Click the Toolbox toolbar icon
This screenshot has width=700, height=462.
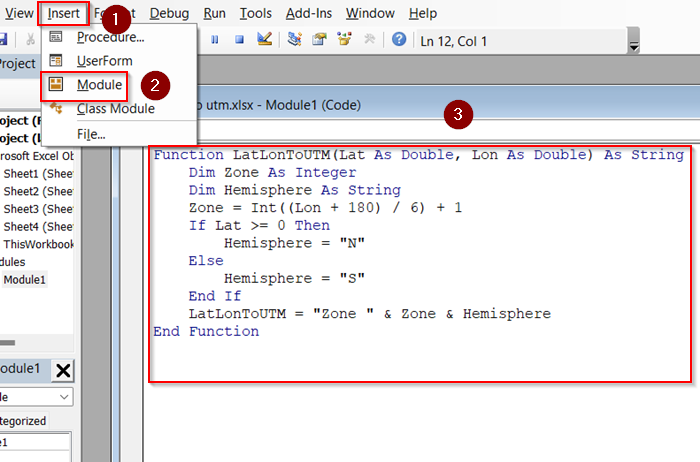click(369, 39)
